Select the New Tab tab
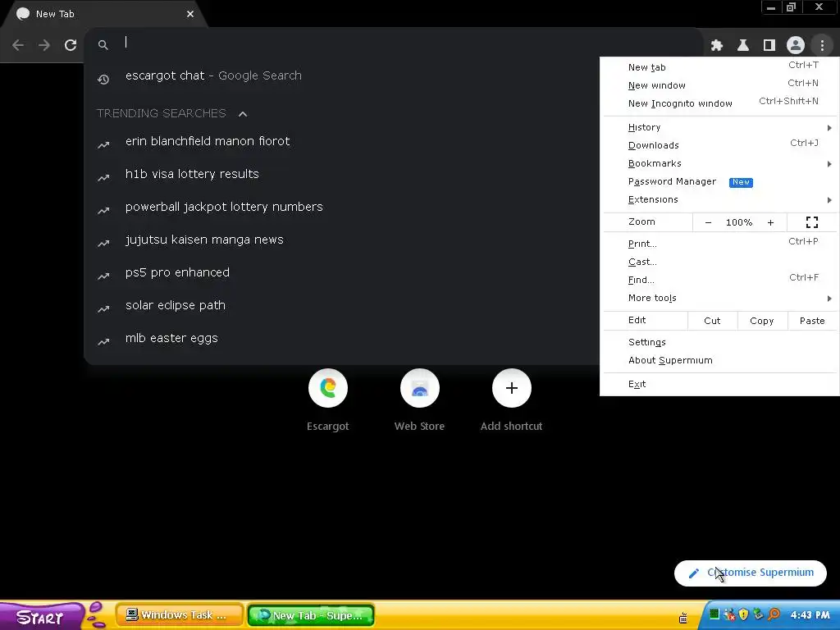The image size is (840, 630). (x=102, y=14)
